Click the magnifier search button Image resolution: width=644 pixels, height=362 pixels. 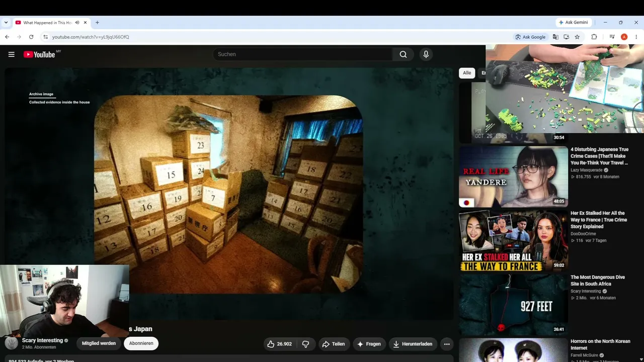(x=403, y=54)
